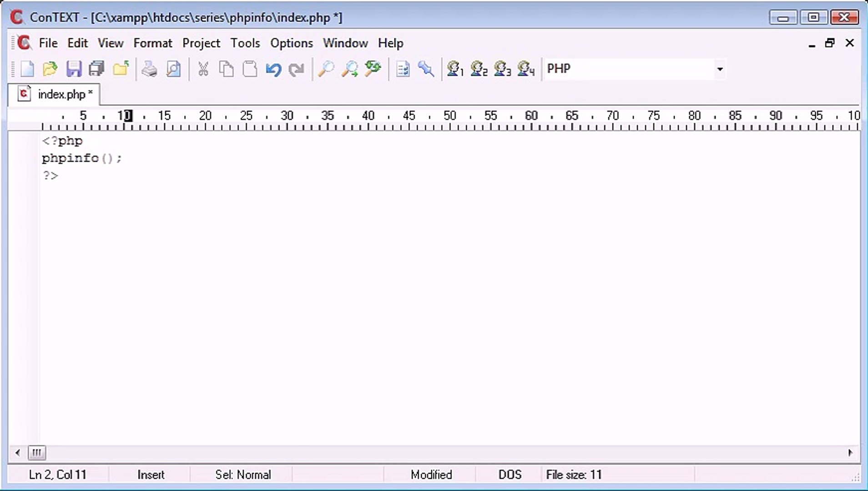Open the Help menu
The image size is (868, 491).
(x=391, y=43)
